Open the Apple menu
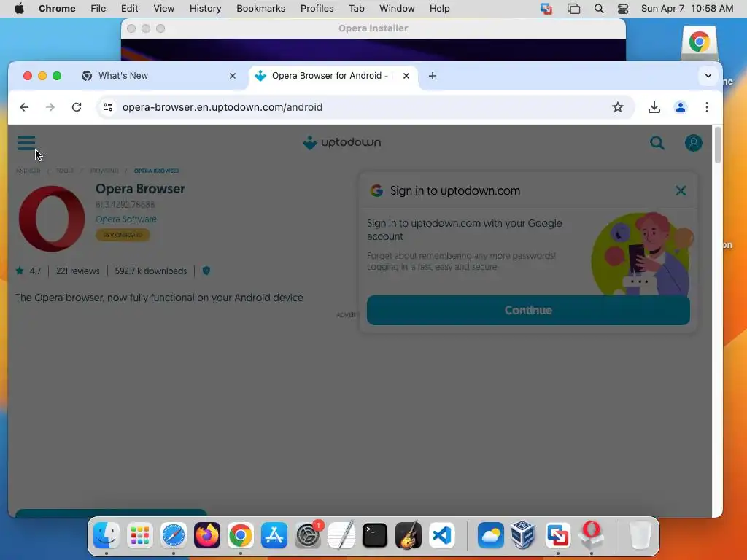 pyautogui.click(x=19, y=9)
